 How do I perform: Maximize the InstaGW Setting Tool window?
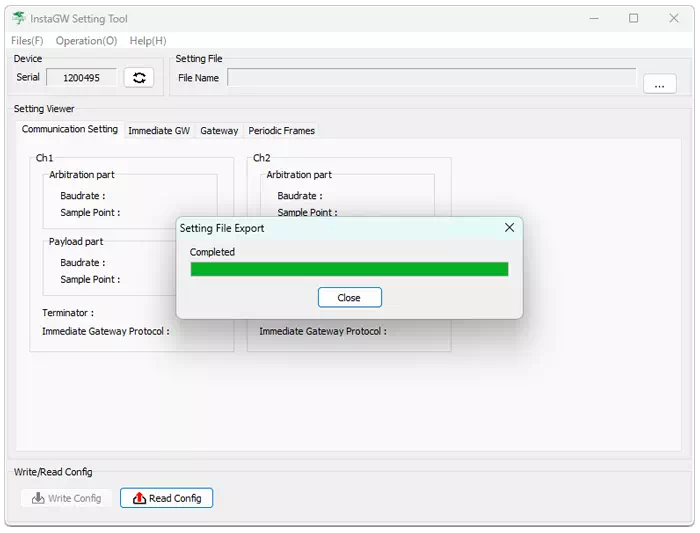tap(633, 18)
